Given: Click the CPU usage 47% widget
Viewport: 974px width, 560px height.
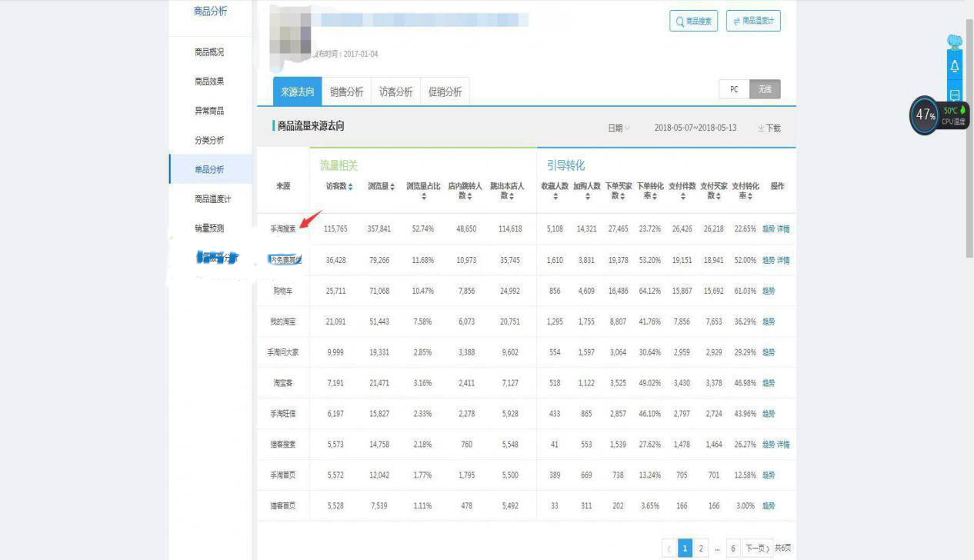Looking at the screenshot, I should click(924, 115).
